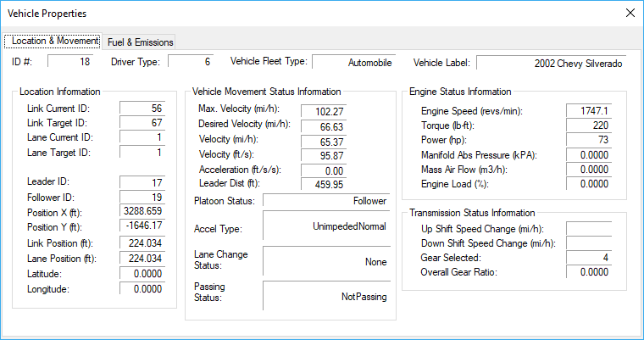Click the Platoon Status field
644x340 pixels.
pos(326,201)
